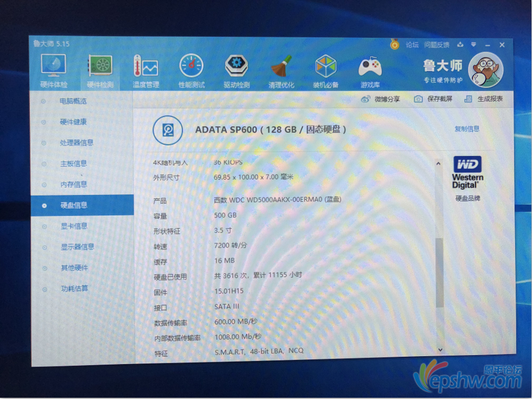This screenshot has width=532, height=399.
Task: Click 生成报表 generate report
Action: coord(484,99)
